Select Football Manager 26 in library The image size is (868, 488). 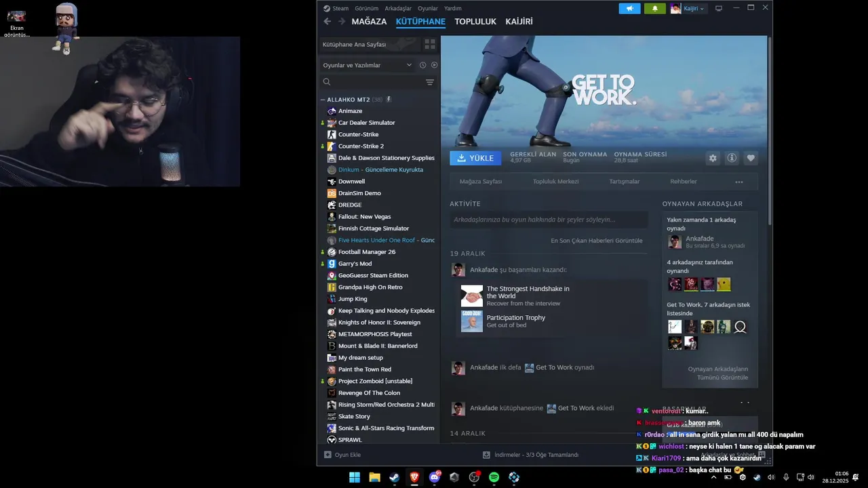(367, 252)
